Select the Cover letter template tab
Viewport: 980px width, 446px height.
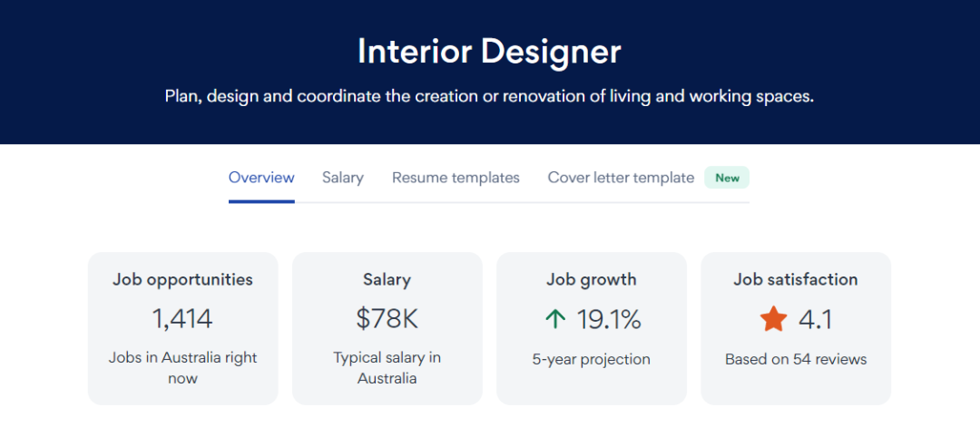tap(621, 178)
